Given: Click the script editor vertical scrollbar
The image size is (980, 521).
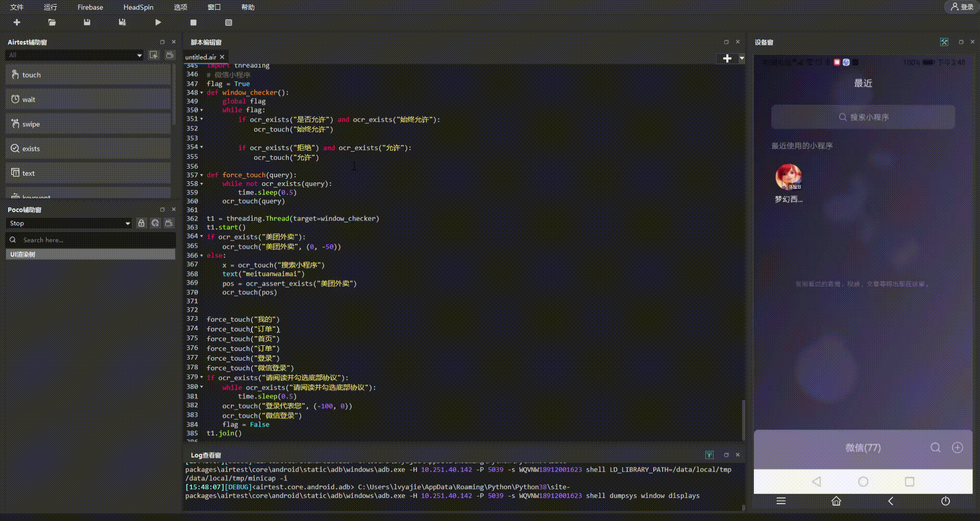Looking at the screenshot, I should coord(743,420).
